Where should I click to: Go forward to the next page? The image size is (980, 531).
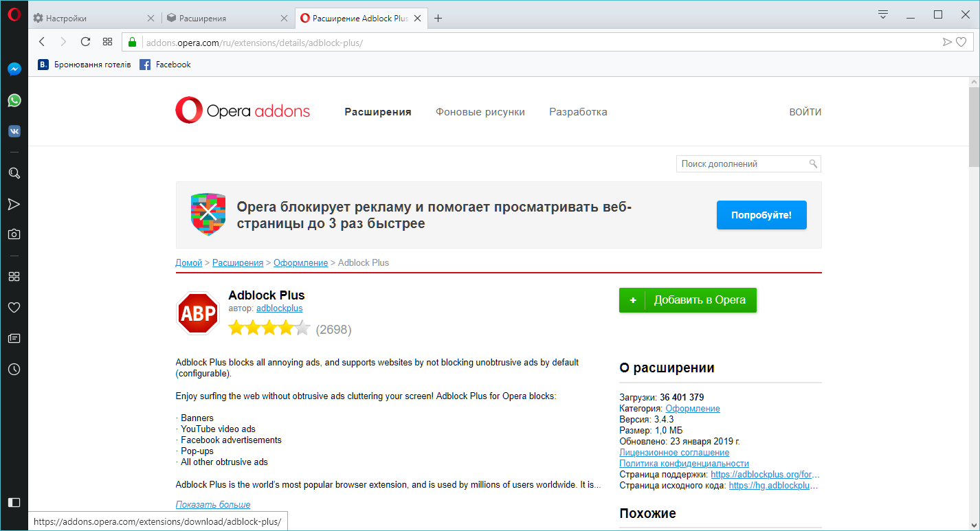click(63, 42)
